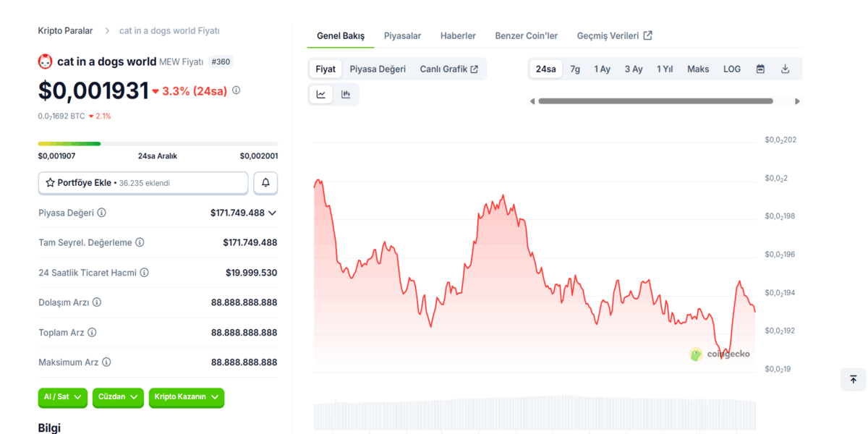
Task: Open the Piyasalar tab
Action: (x=402, y=35)
